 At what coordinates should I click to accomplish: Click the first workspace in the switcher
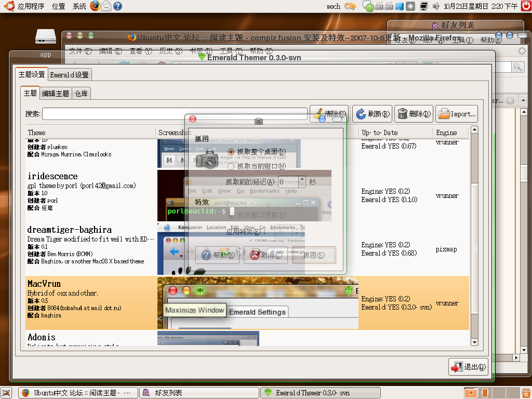[x=471, y=393]
